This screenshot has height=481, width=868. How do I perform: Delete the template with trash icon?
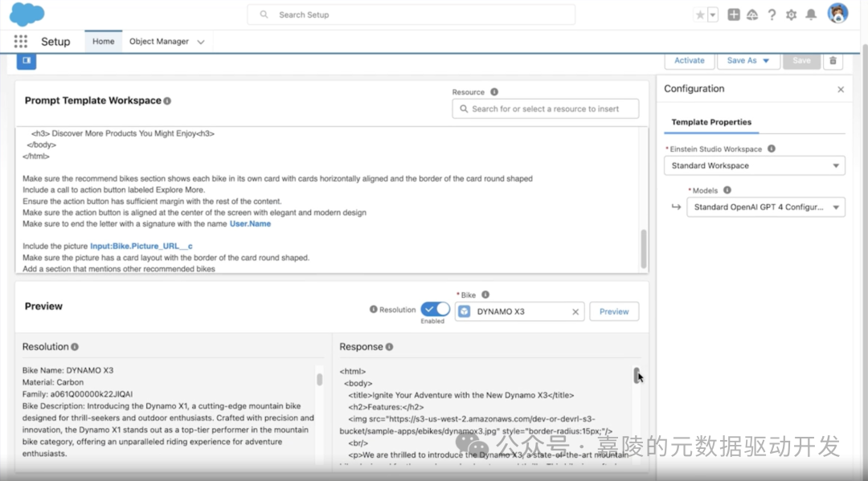click(x=833, y=60)
